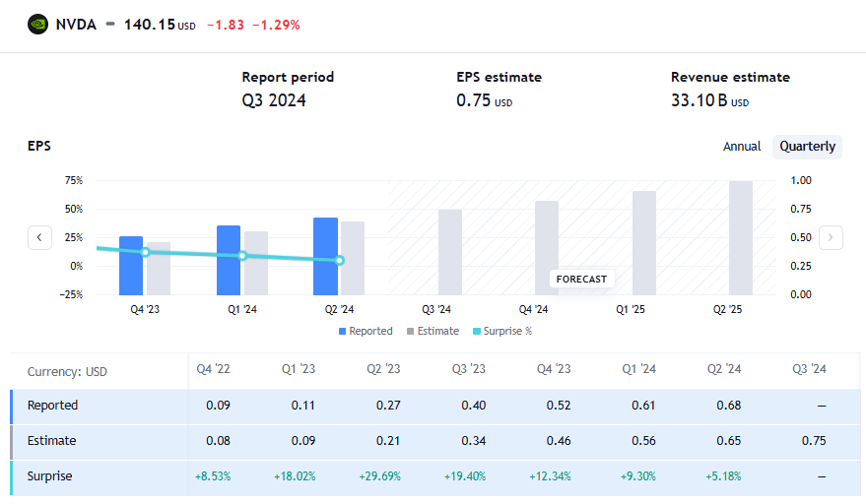Click the NVIDIA logo icon

point(38,25)
